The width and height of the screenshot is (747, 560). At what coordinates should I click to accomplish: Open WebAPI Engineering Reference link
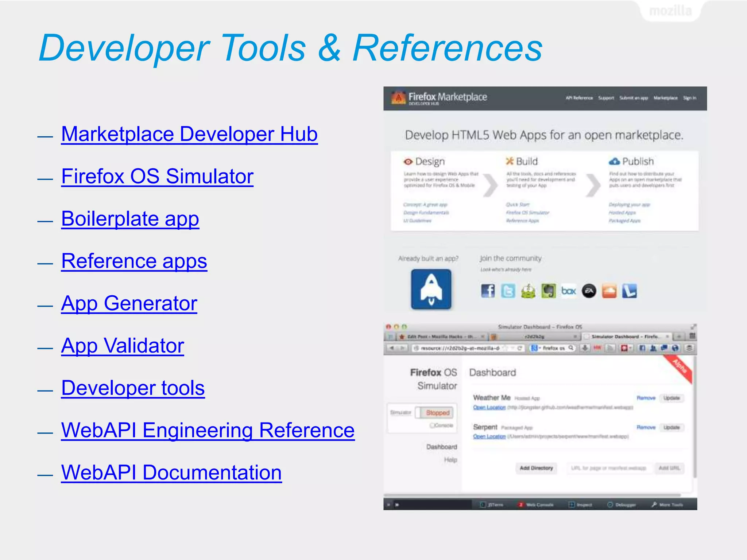pyautogui.click(x=208, y=430)
